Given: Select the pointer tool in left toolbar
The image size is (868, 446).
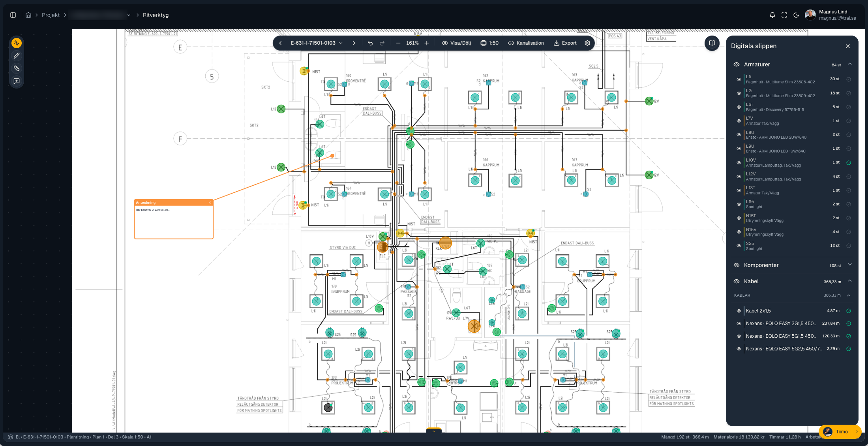Looking at the screenshot, I should pyautogui.click(x=17, y=43).
